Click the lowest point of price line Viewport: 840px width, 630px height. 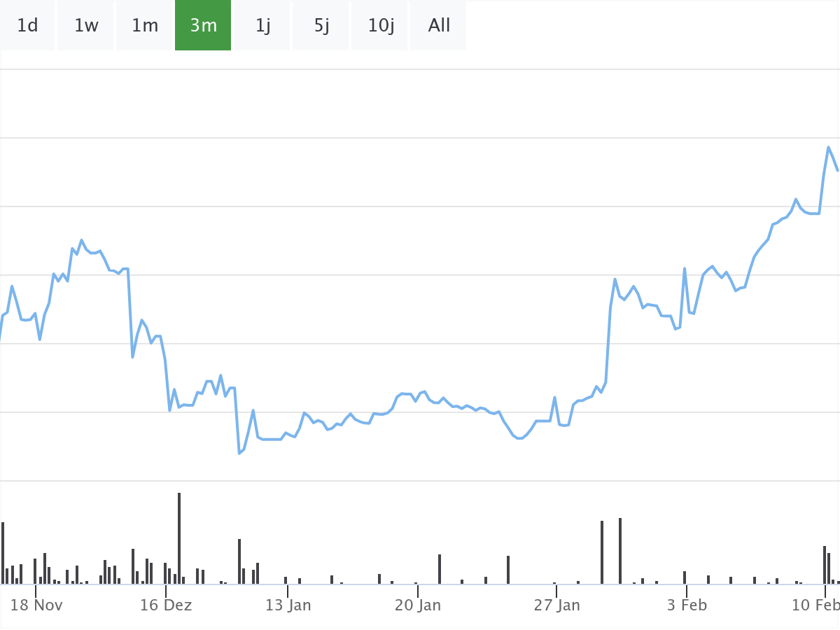tap(239, 453)
